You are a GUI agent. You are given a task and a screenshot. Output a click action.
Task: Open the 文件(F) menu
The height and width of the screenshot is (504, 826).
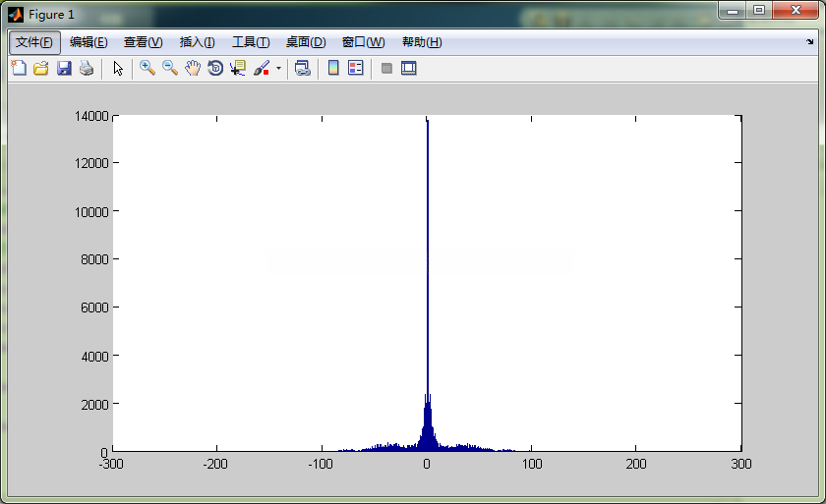[35, 42]
